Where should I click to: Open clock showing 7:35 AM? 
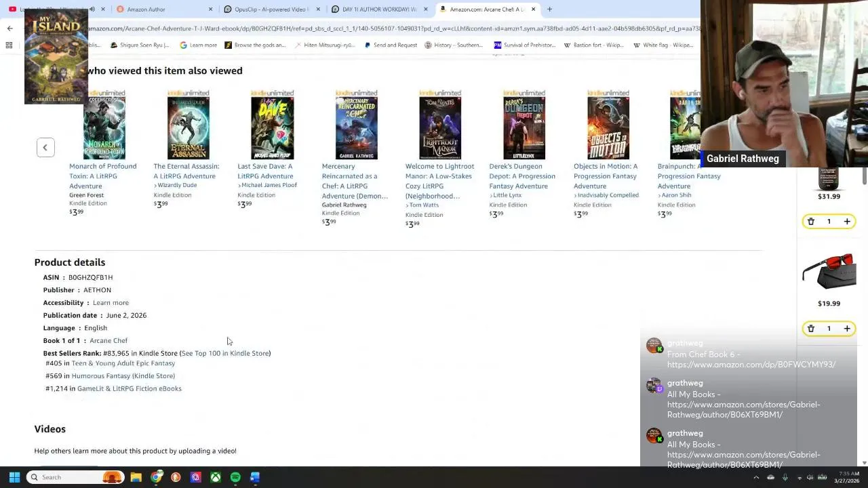pos(848,477)
